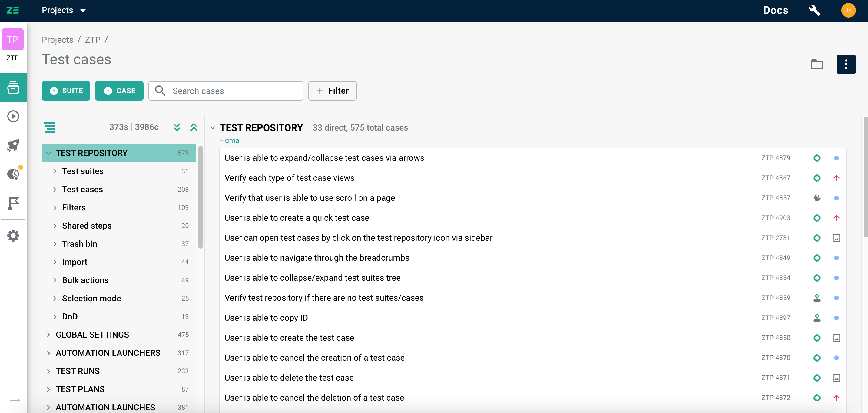868x413 pixels.
Task: Toggle the suites tree panel icon
Action: click(x=49, y=127)
